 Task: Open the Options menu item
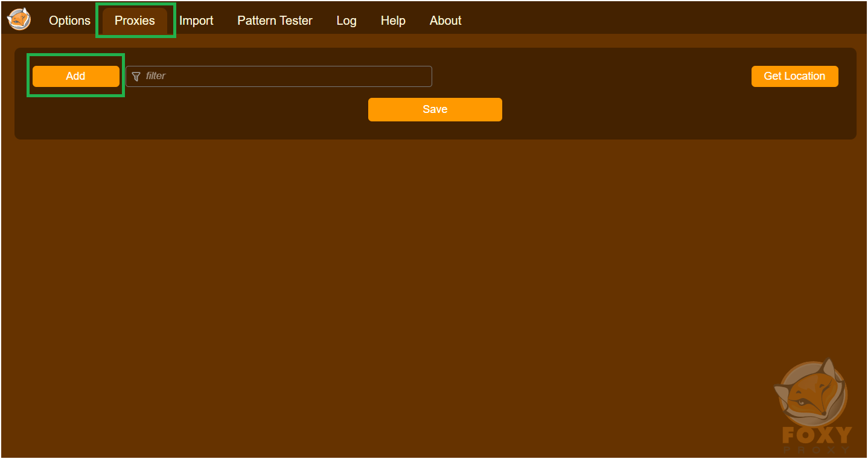point(69,20)
